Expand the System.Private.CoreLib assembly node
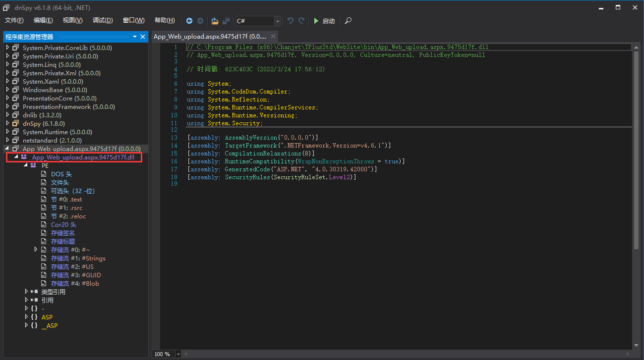This screenshot has height=360, width=644. tap(7, 48)
